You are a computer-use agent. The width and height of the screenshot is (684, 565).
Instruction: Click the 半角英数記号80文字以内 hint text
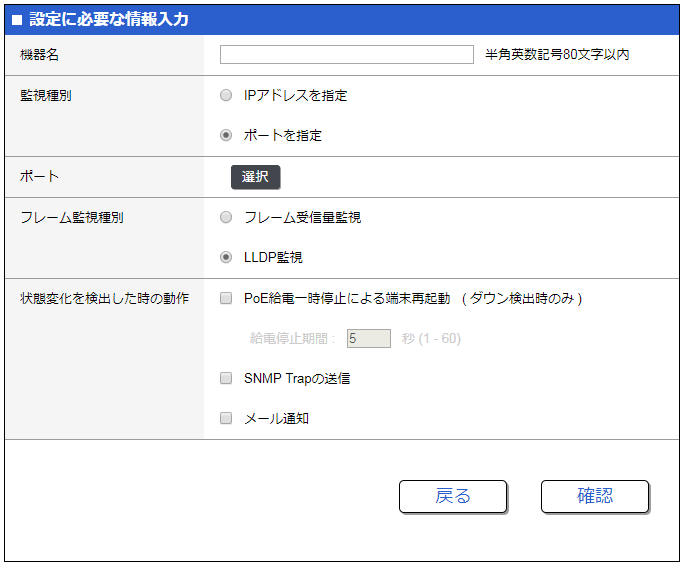coord(557,55)
